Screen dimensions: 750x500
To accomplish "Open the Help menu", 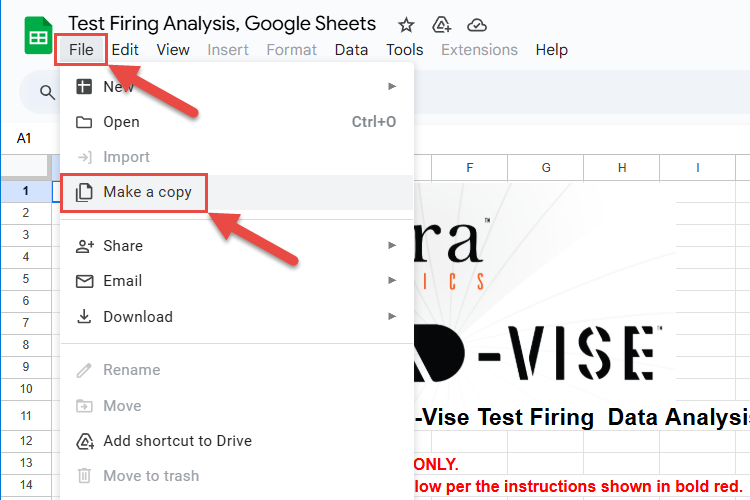I will click(x=551, y=50).
